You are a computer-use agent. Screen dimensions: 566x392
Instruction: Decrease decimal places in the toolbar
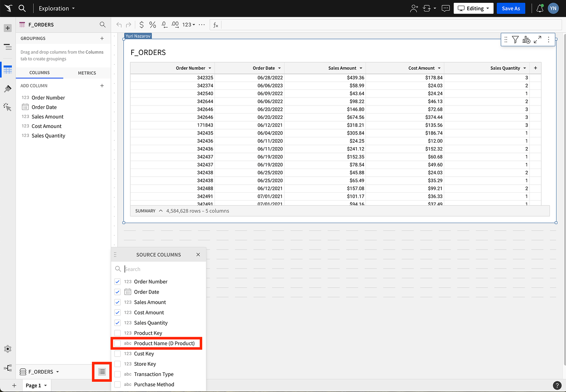pos(164,24)
